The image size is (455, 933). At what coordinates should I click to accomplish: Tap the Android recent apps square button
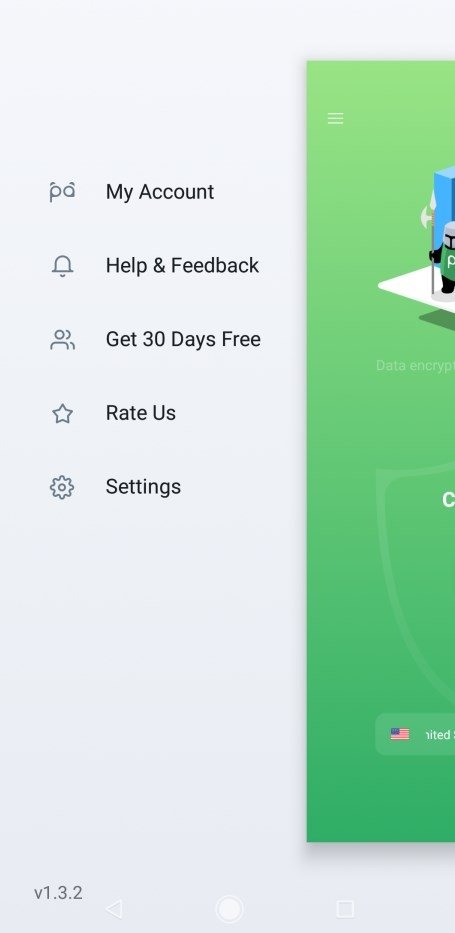pyautogui.click(x=345, y=909)
